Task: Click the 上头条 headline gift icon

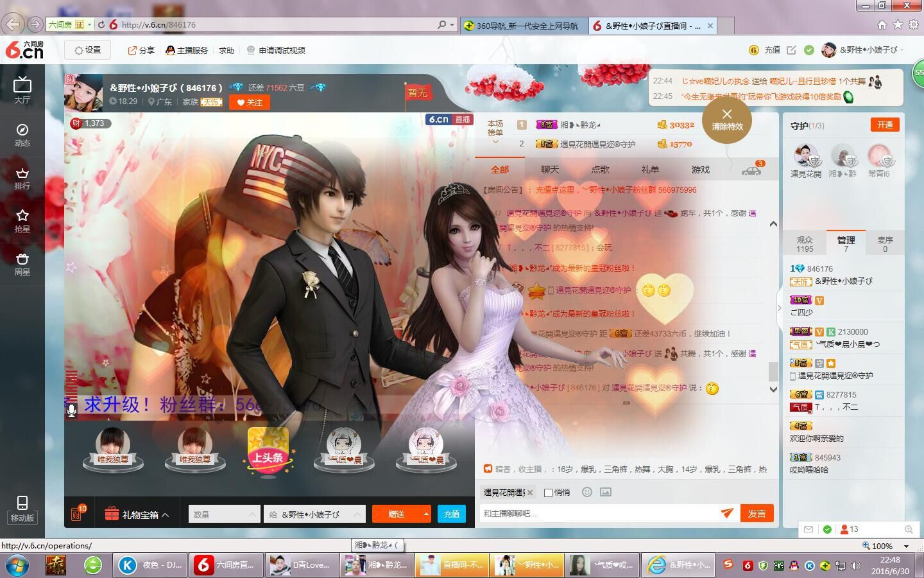Action: [268, 451]
